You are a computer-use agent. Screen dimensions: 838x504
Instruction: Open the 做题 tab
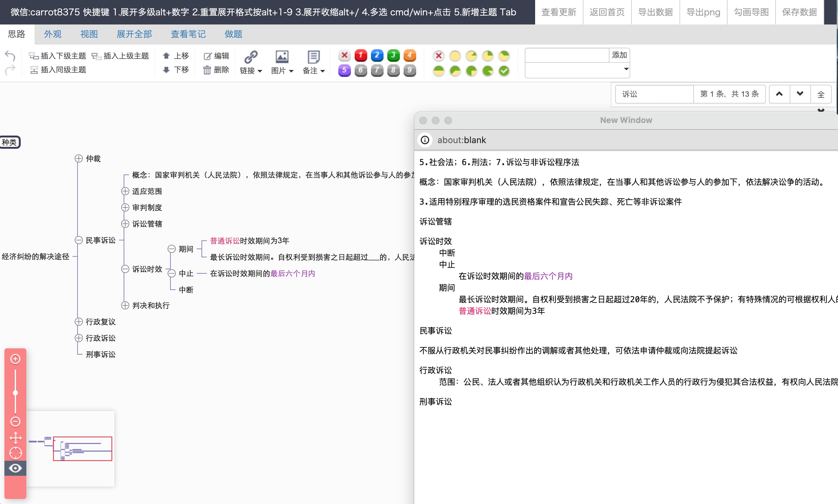[x=233, y=34]
